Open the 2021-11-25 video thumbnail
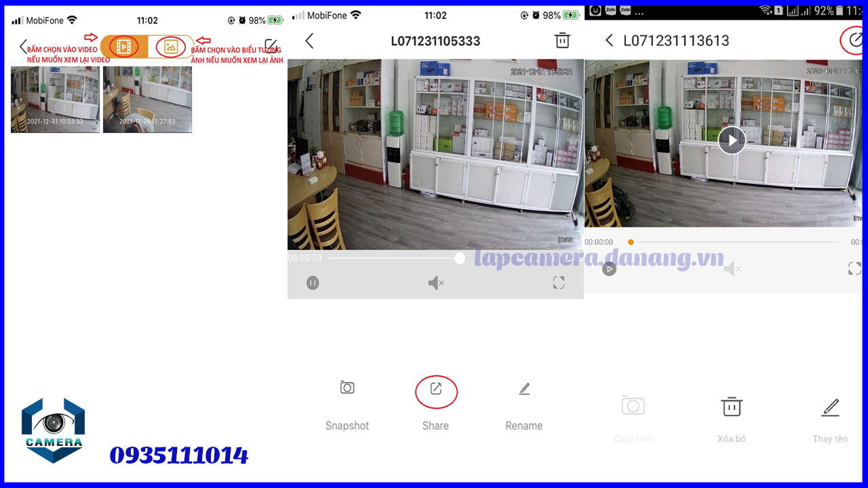The width and height of the screenshot is (868, 488). pyautogui.click(x=147, y=99)
